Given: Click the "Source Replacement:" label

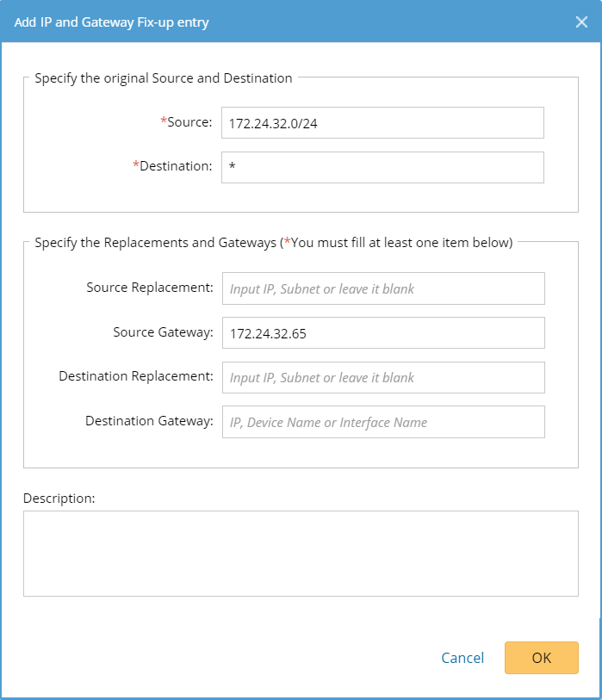Looking at the screenshot, I should (x=150, y=288).
